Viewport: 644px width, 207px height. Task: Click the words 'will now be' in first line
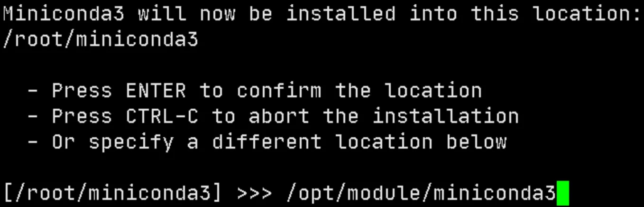(x=205, y=14)
